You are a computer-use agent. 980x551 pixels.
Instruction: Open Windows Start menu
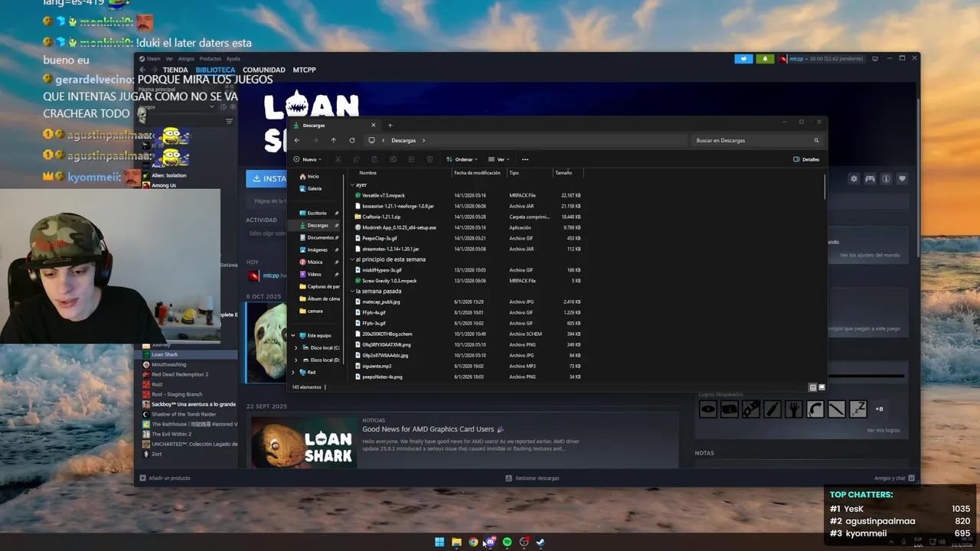pos(439,542)
